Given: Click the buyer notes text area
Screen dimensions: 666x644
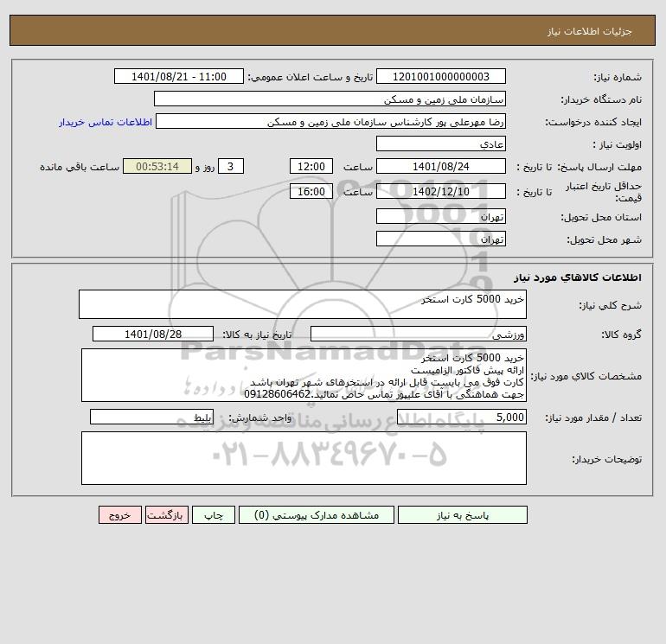Looking at the screenshot, I should pyautogui.click(x=304, y=458).
